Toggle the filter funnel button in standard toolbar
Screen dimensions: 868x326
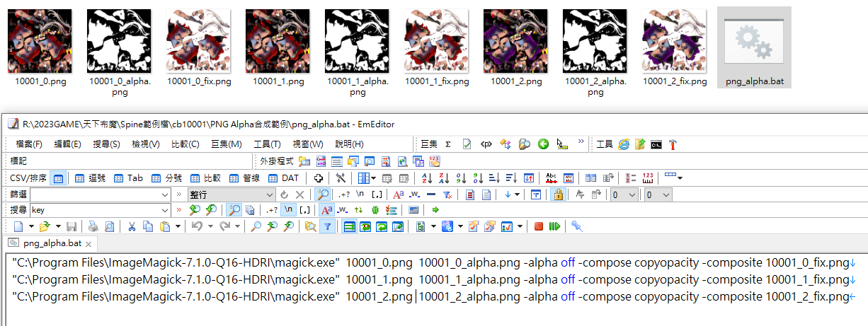[326, 226]
